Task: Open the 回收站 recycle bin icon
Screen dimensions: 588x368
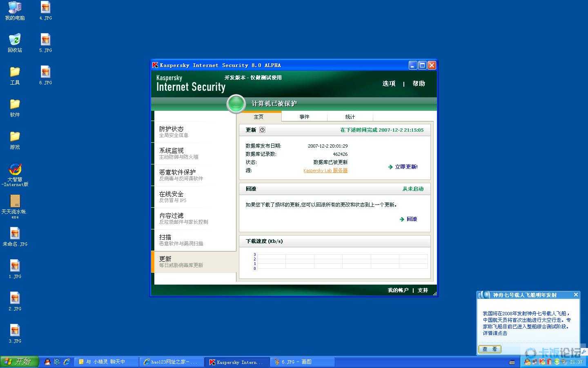Action: point(15,43)
